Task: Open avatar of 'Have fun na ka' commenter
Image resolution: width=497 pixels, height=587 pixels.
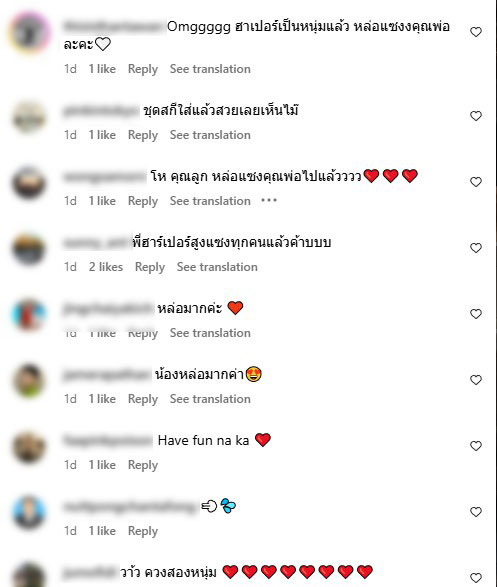Action: [x=29, y=447]
